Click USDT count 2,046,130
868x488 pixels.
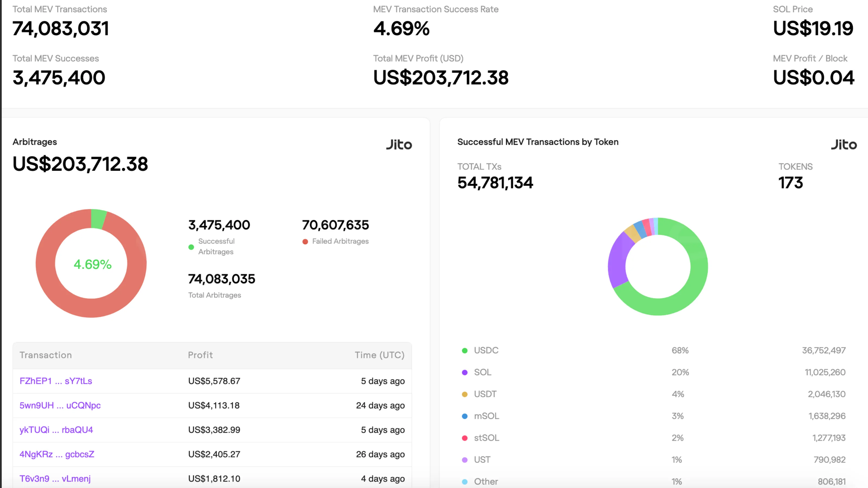click(826, 394)
